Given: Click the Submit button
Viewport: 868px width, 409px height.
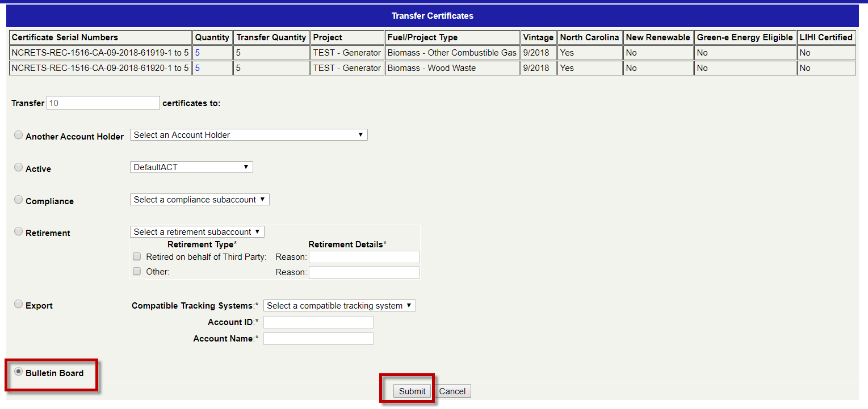Looking at the screenshot, I should [412, 391].
